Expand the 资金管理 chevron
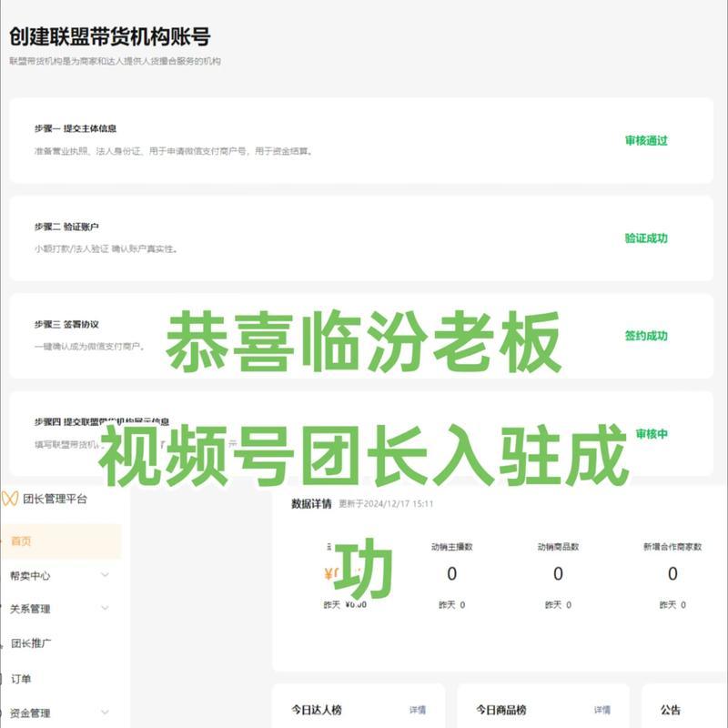Viewport: 728px width, 728px height. (x=105, y=712)
